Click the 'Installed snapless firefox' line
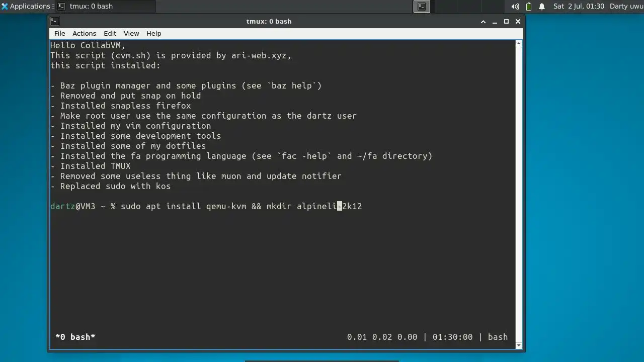Viewport: 644px width, 362px height. [120, 106]
